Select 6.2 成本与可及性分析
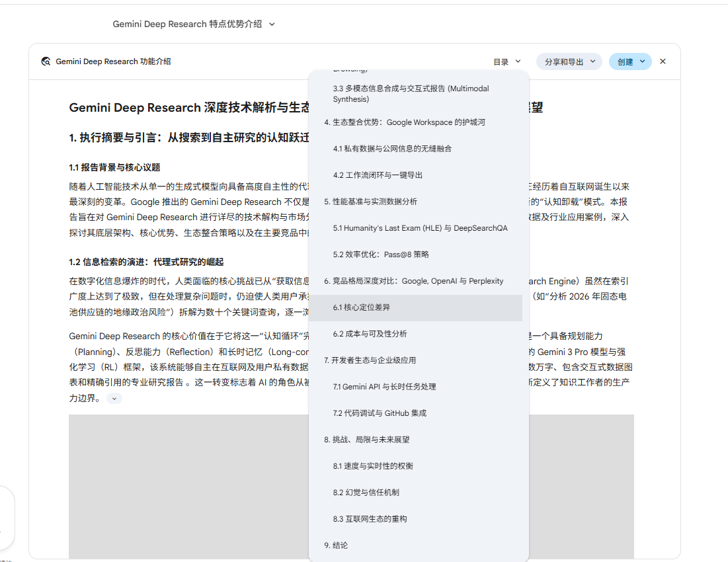Viewport: 728px width, 562px height. click(x=415, y=334)
